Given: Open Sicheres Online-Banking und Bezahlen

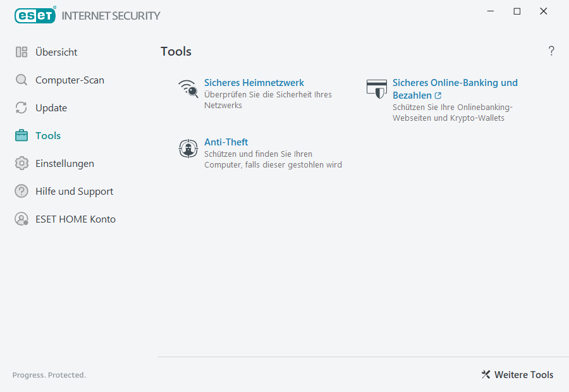Looking at the screenshot, I should (455, 82).
